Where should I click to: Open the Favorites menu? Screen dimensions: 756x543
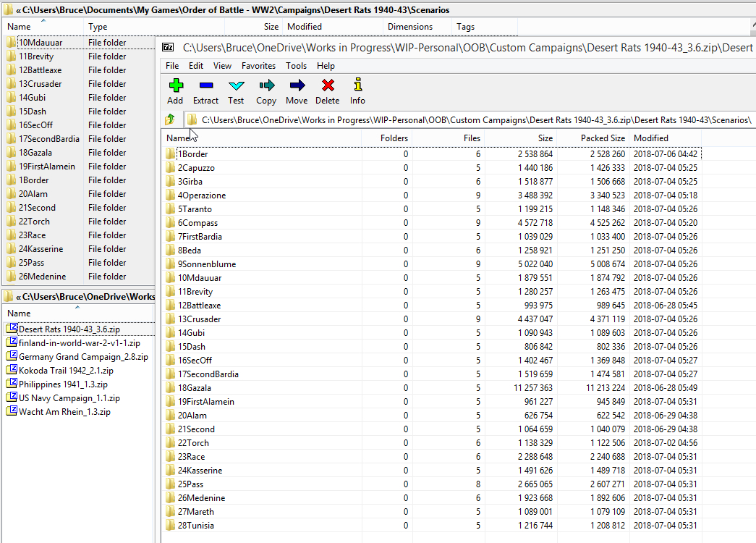(258, 66)
